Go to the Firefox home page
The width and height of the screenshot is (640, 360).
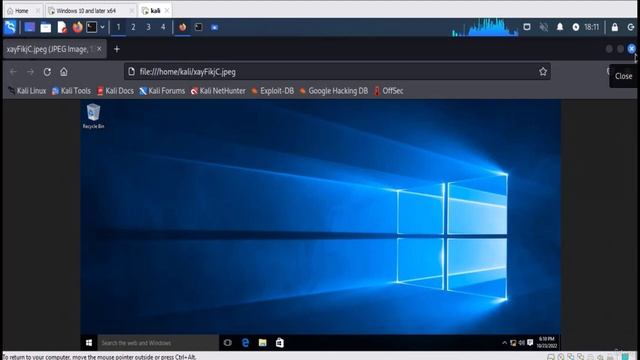pyautogui.click(x=64, y=72)
